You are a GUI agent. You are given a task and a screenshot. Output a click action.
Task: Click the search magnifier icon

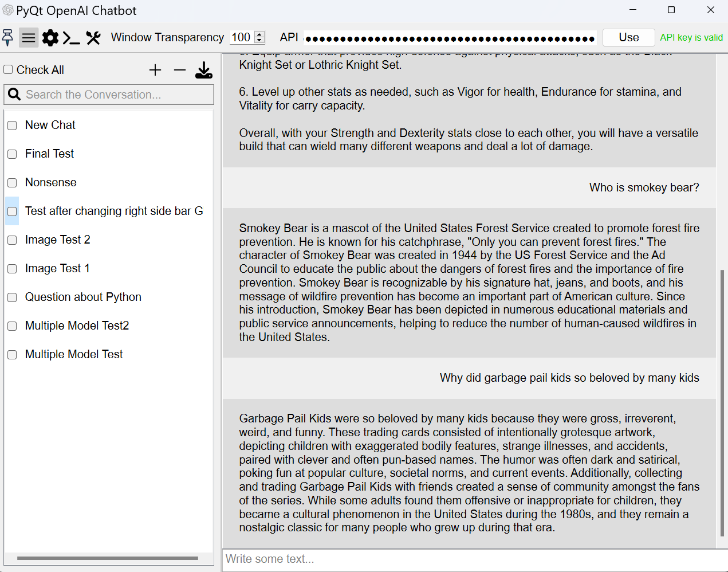[x=14, y=95]
